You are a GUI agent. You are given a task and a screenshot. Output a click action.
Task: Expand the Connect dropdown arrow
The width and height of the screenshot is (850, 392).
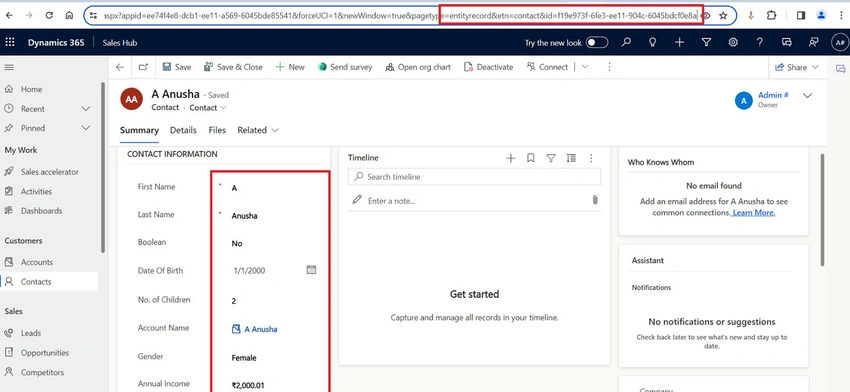[x=584, y=67]
